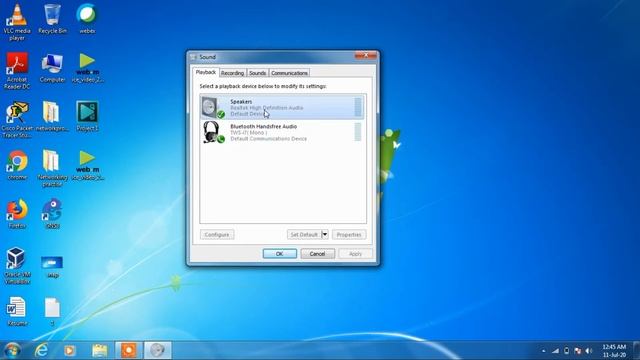Open Oracle VM VirtualBox shortcut
The image size is (640, 360).
pos(17,266)
